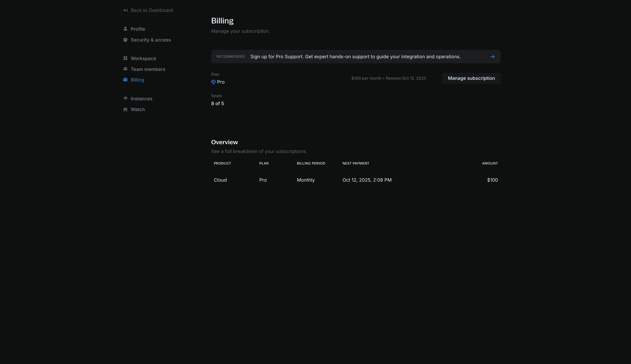631x364 pixels.
Task: Open the Instances page from the sidebar
Action: point(141,99)
